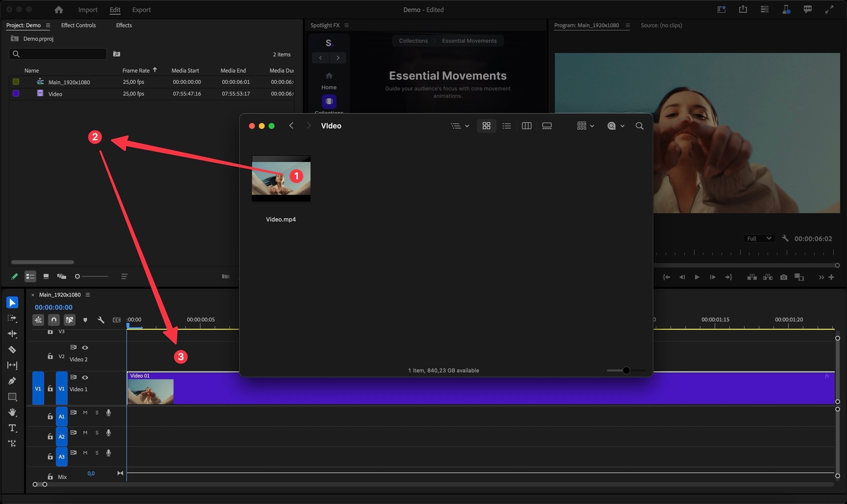Image resolution: width=847 pixels, height=504 pixels.
Task: Select the Razor tool
Action: click(12, 350)
